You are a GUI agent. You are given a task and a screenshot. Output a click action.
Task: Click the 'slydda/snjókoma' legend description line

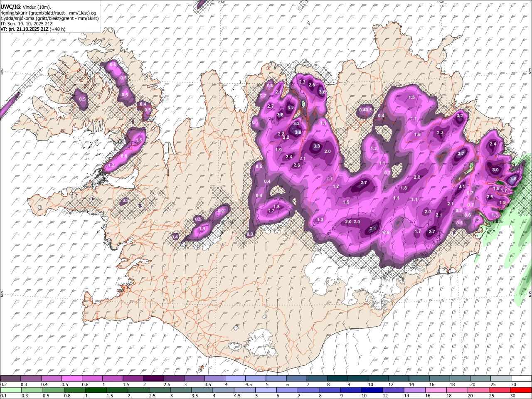(49, 18)
